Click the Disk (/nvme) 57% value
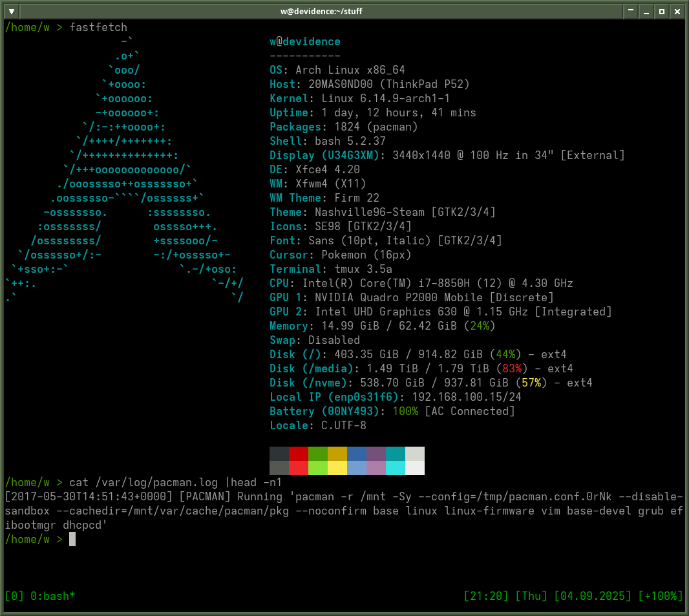Image resolution: width=689 pixels, height=616 pixels. (531, 383)
